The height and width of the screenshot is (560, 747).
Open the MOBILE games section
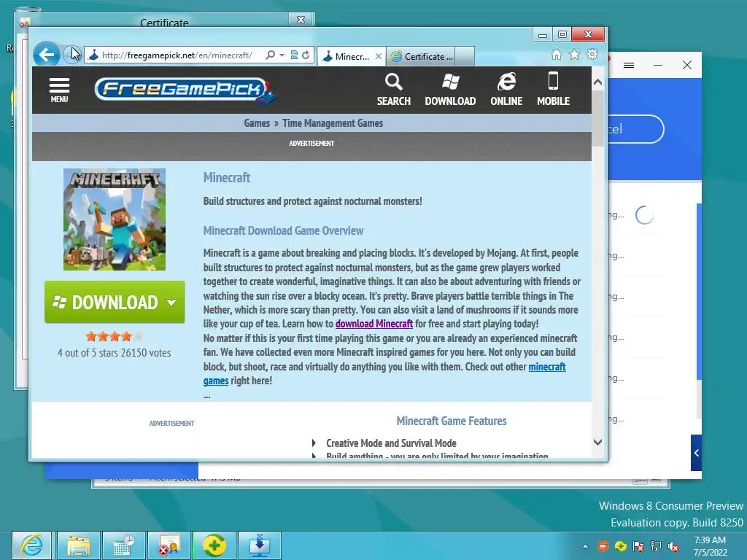(x=553, y=90)
